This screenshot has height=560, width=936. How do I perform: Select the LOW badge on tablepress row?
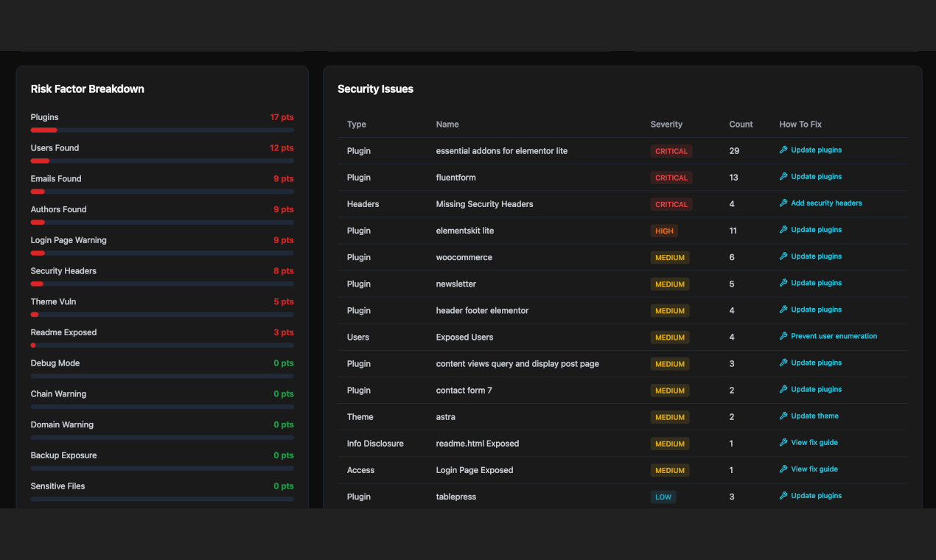(x=663, y=497)
